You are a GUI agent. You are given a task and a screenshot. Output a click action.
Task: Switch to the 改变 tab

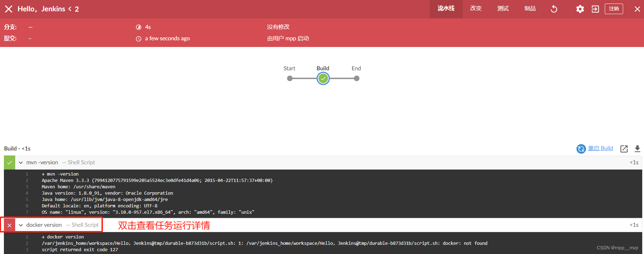tap(476, 8)
